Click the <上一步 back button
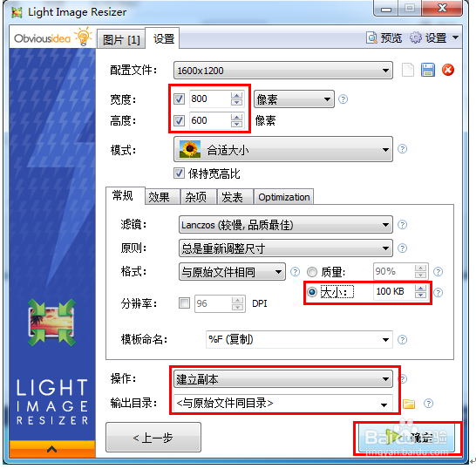Screen dimensions: 476x469 (x=153, y=438)
